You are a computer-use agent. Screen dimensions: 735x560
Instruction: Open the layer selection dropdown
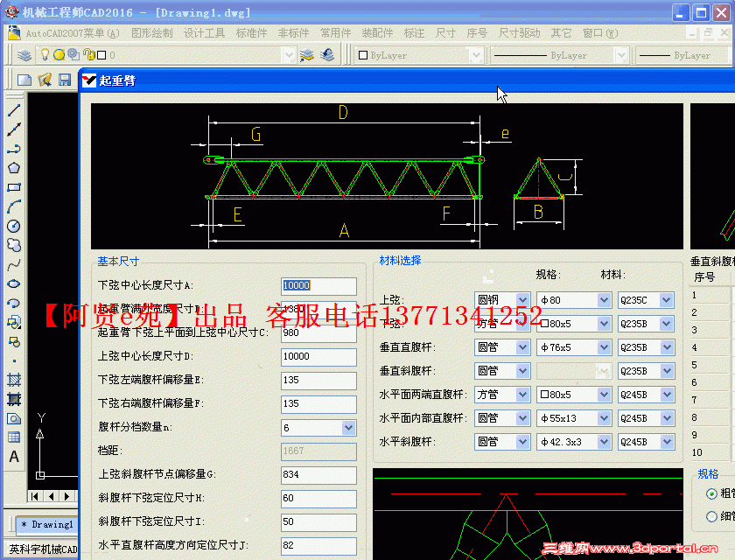tap(289, 55)
